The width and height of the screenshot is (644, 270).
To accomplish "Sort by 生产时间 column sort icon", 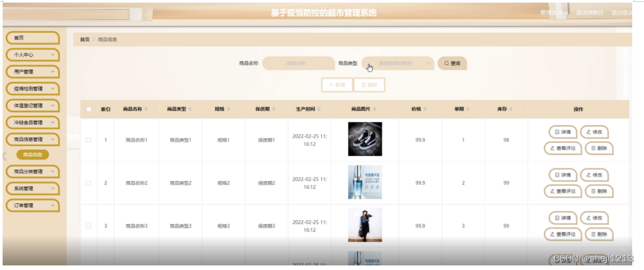I will pyautogui.click(x=319, y=109).
